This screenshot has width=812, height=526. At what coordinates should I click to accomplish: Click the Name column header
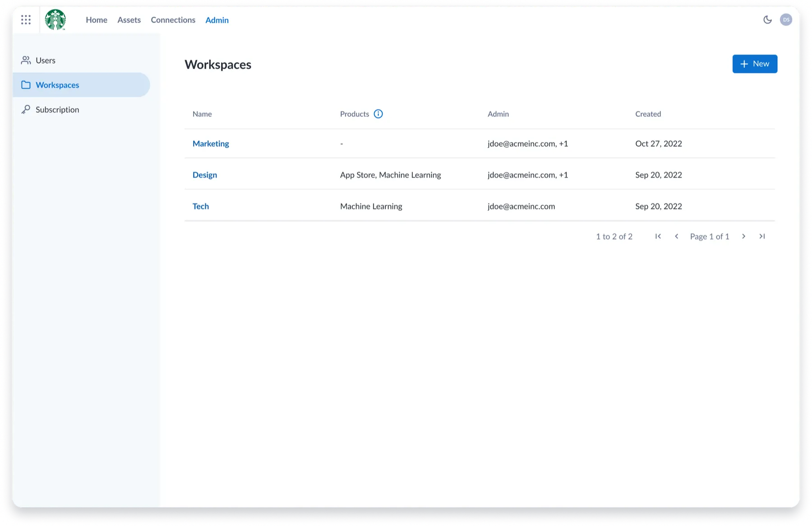[202, 114]
